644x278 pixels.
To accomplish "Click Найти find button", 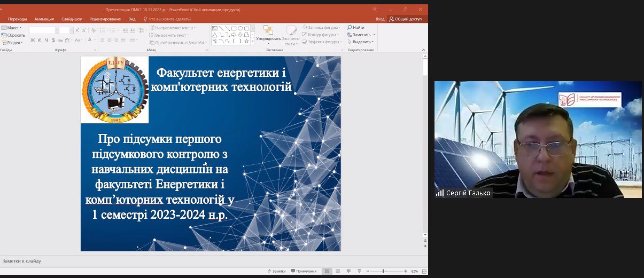I will pos(356,27).
